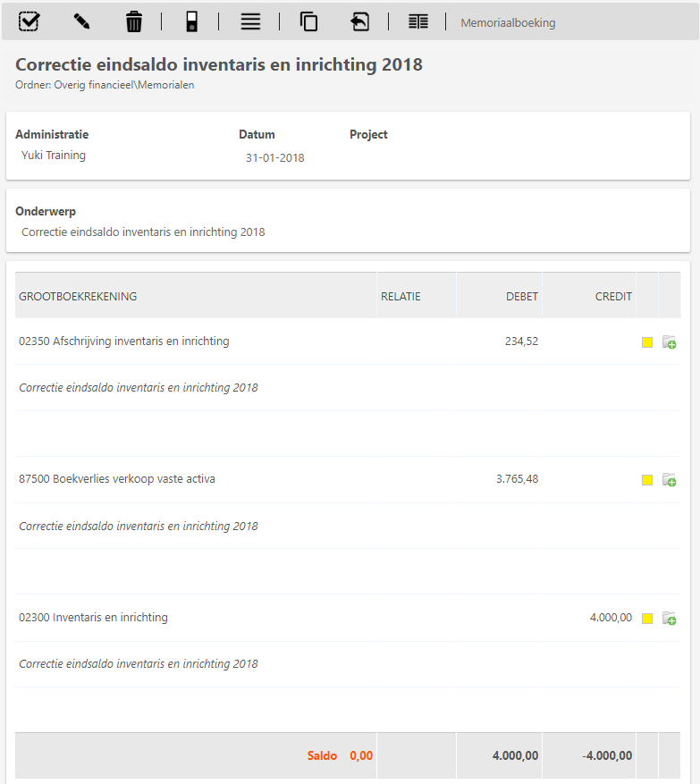Click the pencil edit icon
Viewport: 700px width, 784px height.
(x=81, y=21)
